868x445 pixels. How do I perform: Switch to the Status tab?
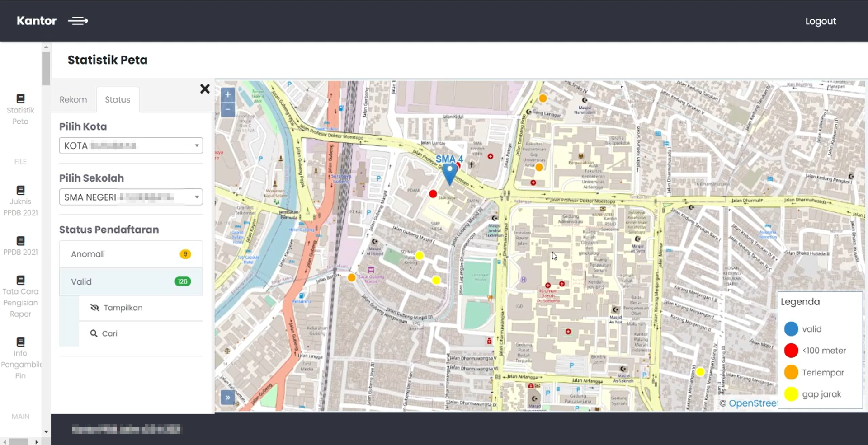(x=118, y=99)
